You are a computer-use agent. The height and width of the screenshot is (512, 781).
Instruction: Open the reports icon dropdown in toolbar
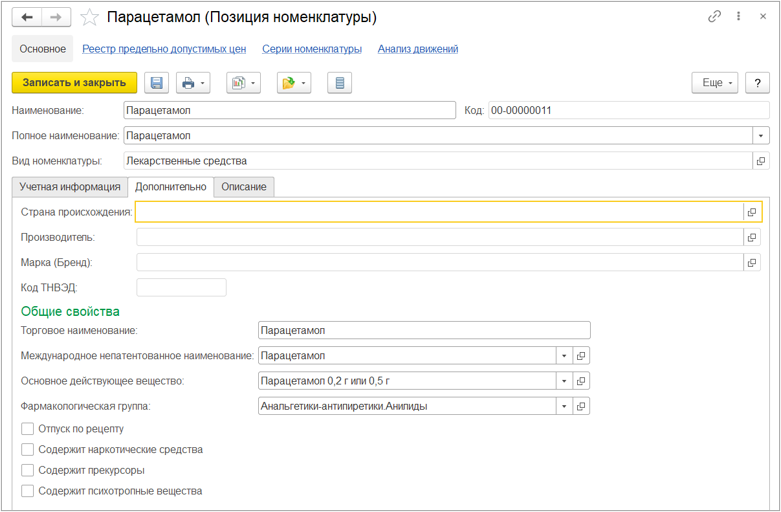coord(244,83)
